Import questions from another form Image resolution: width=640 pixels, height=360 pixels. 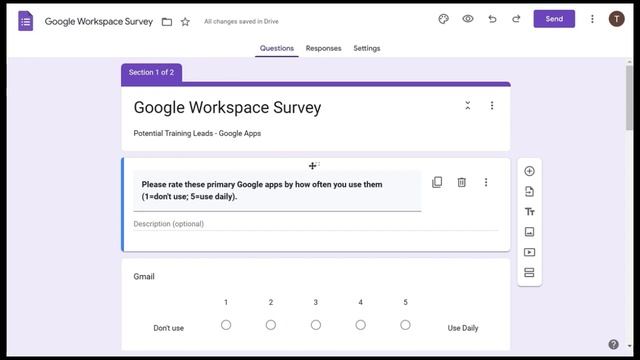(x=529, y=191)
